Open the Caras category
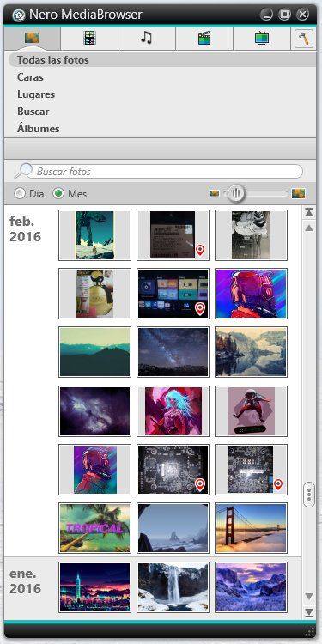Image resolution: width=322 pixels, height=644 pixels. pos(30,77)
